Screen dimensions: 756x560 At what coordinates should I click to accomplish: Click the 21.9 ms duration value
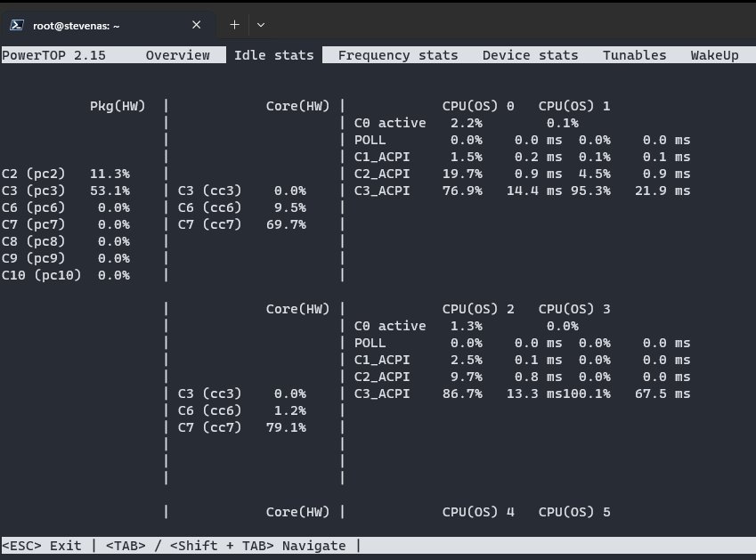click(663, 191)
